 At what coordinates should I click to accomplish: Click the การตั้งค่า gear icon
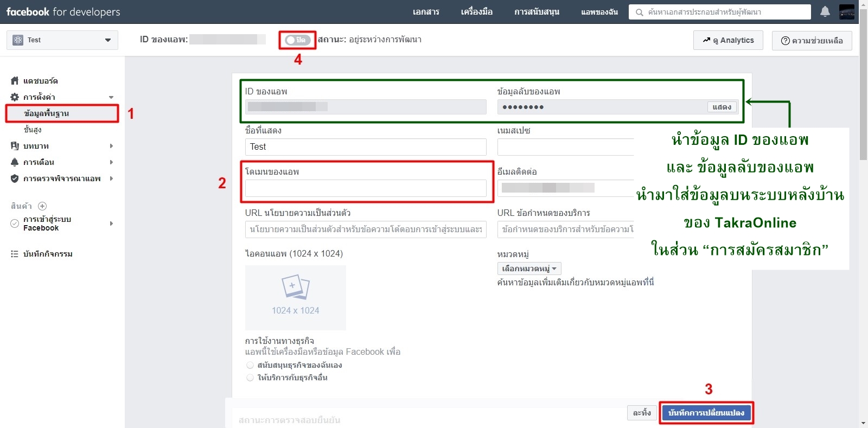pos(15,97)
